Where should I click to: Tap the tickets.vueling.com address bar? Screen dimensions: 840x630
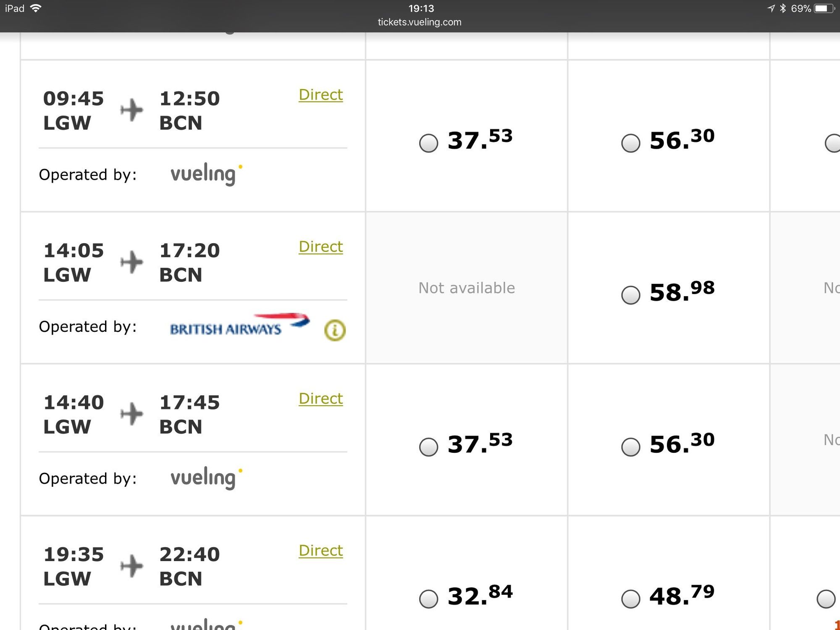pos(420,22)
